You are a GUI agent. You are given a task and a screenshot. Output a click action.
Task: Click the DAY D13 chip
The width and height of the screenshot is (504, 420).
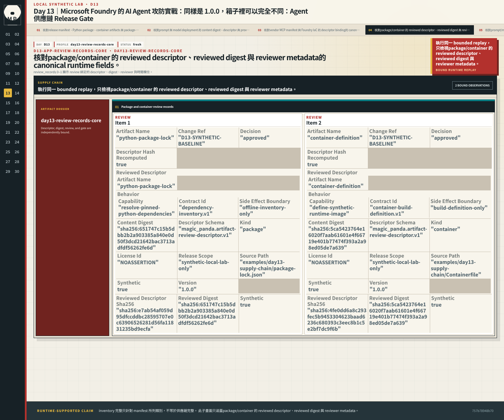pyautogui.click(x=43, y=44)
